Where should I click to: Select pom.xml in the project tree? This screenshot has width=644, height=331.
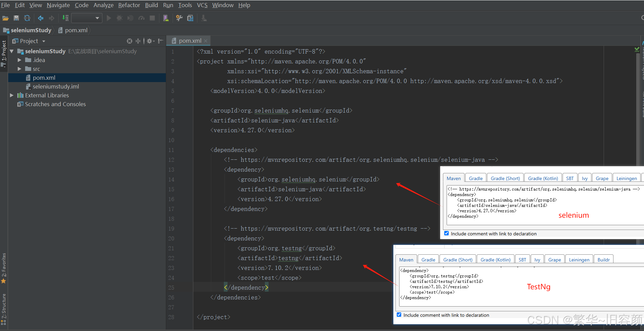(44, 77)
